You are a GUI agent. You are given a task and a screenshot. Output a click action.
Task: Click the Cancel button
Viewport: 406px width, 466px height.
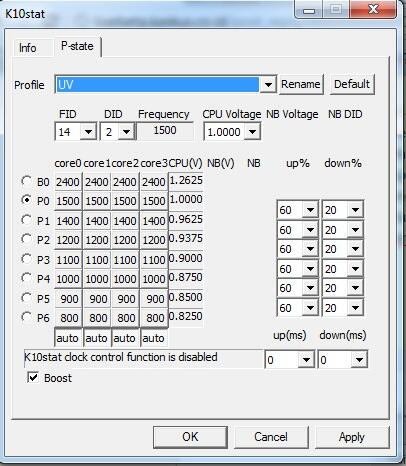click(271, 437)
